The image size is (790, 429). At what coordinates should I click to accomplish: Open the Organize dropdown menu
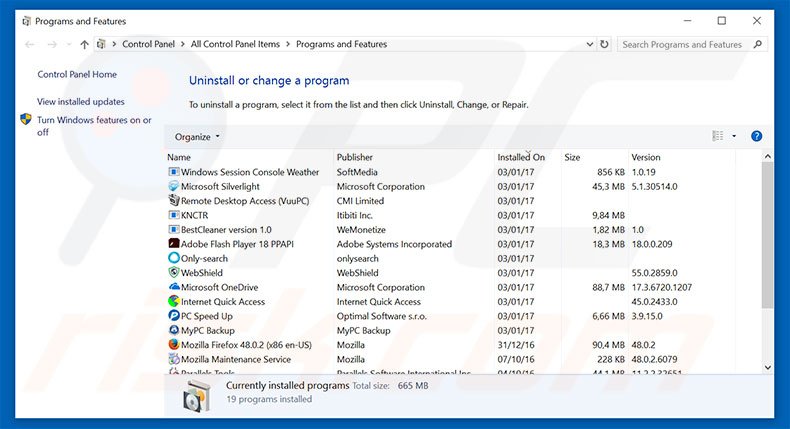[x=197, y=136]
